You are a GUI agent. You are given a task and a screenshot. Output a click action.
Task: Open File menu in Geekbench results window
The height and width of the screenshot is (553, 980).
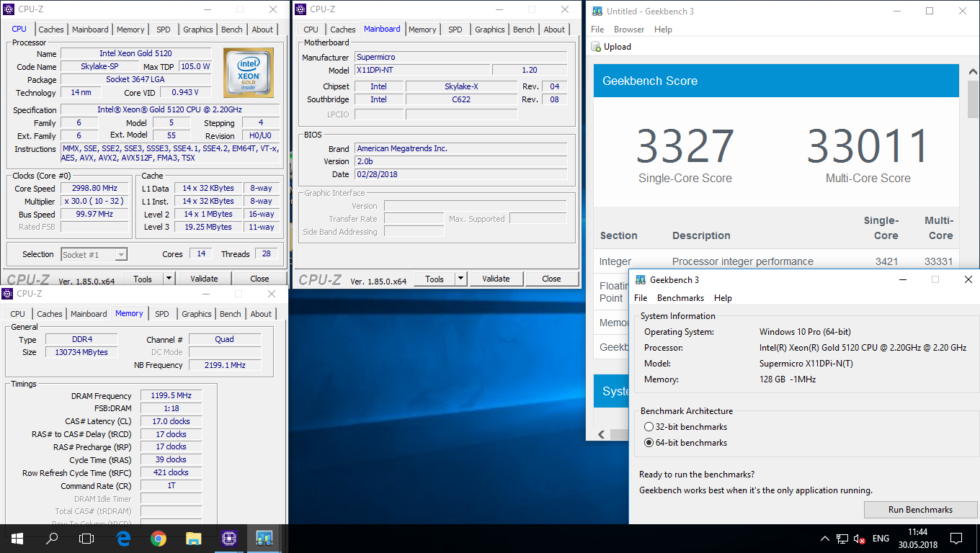[x=597, y=30]
